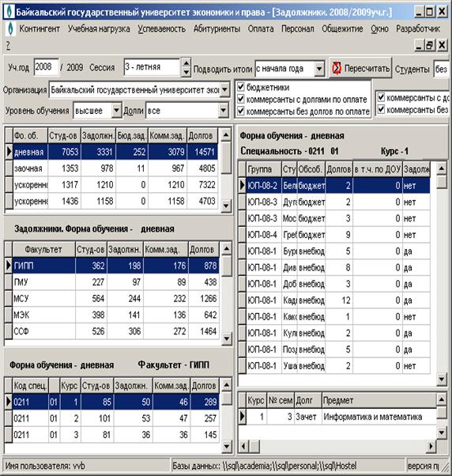The image size is (452, 476).
Task: Click the horizontal scrollbar under the subjects table
Action: coord(337,446)
